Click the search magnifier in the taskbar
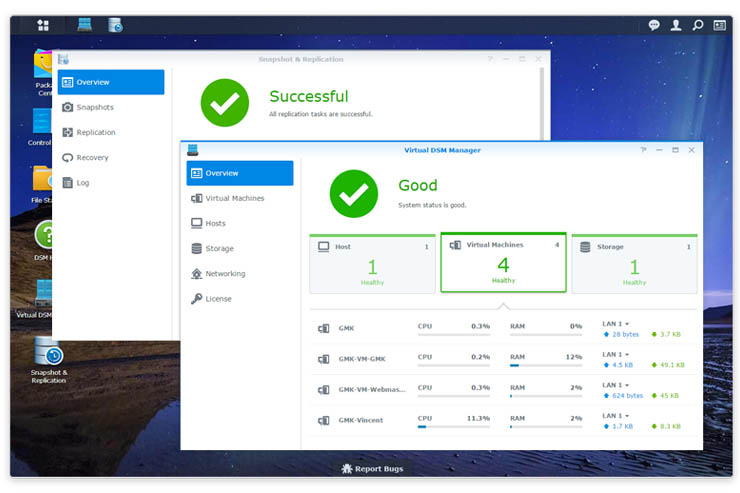Viewport: 740px width, 493px height. click(698, 25)
